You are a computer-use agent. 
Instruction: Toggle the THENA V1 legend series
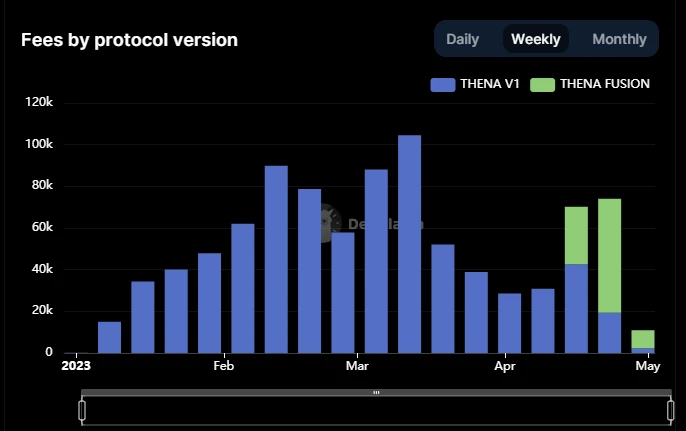[x=475, y=84]
